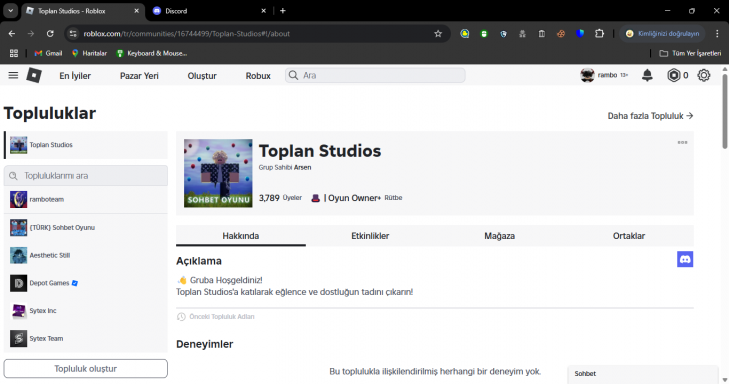
Task: Click the Ara search field
Action: point(375,75)
